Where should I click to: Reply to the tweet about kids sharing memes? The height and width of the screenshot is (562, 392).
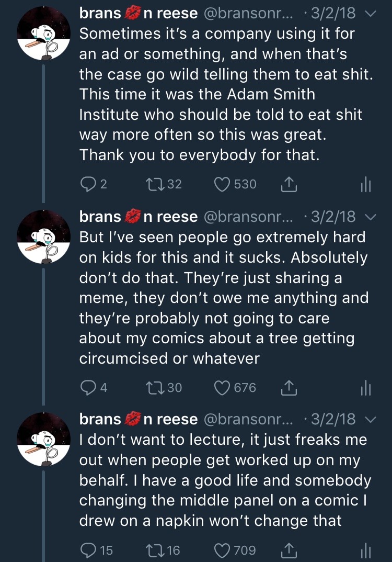tap(87, 387)
